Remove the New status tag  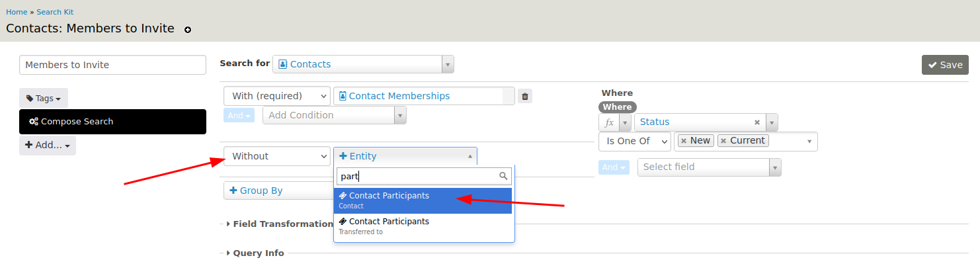coord(684,141)
